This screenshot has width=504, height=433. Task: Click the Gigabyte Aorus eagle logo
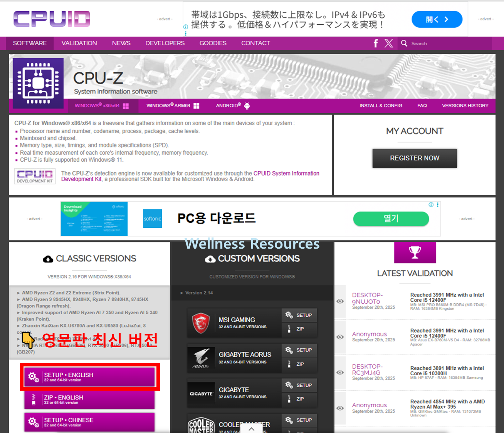(x=201, y=358)
